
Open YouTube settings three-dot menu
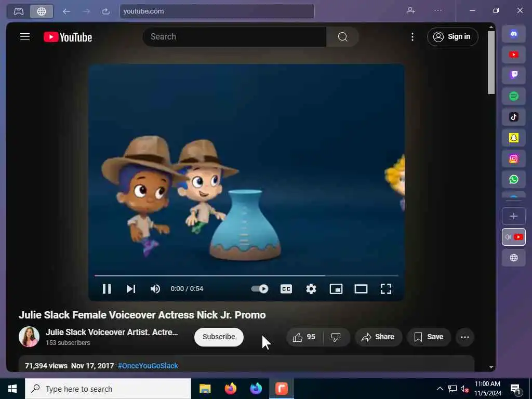[x=412, y=37]
